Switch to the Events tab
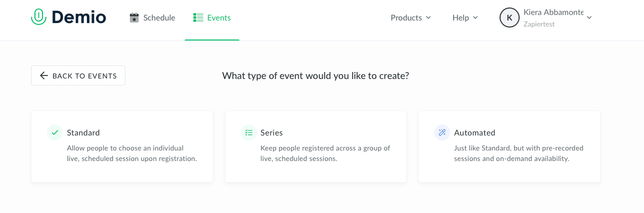644x213 pixels. click(x=219, y=18)
